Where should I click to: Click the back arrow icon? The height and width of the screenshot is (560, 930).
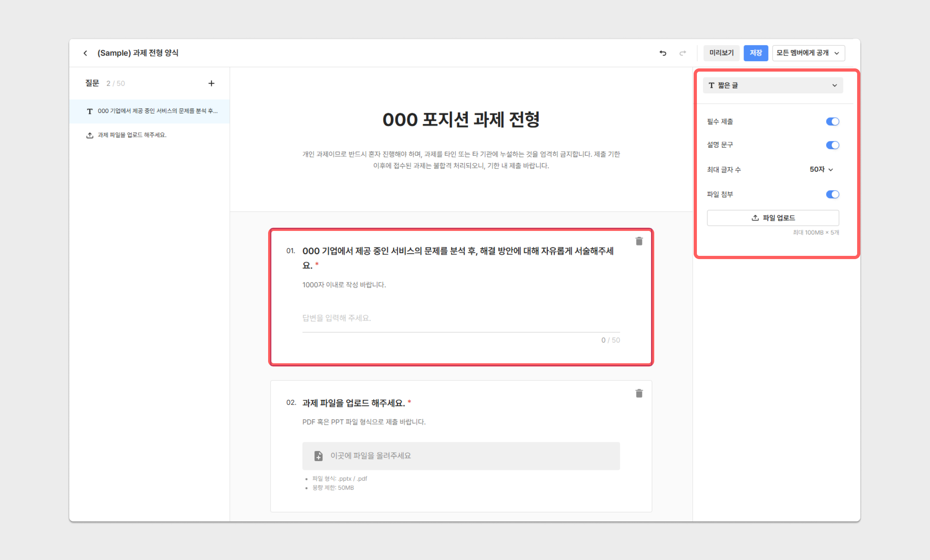(x=85, y=53)
